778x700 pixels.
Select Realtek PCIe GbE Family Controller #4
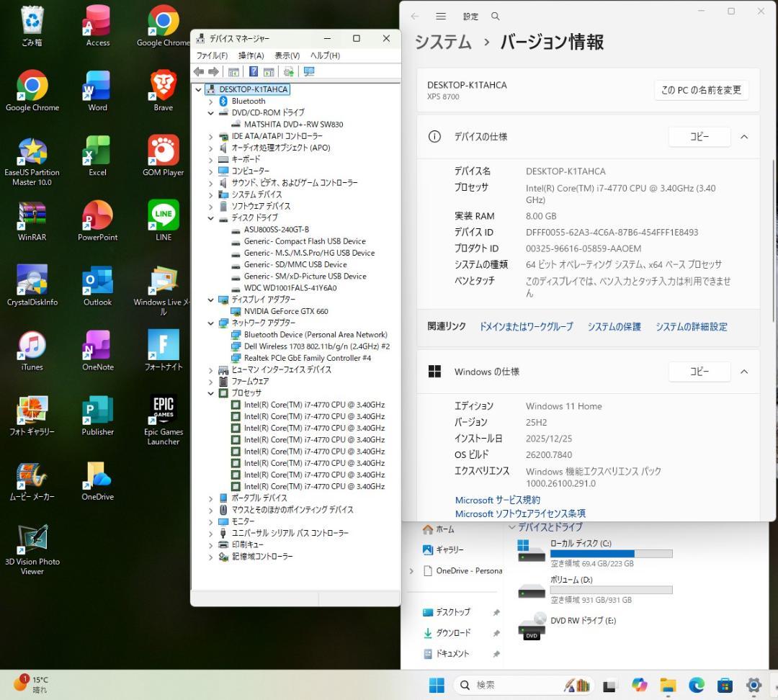coord(307,358)
